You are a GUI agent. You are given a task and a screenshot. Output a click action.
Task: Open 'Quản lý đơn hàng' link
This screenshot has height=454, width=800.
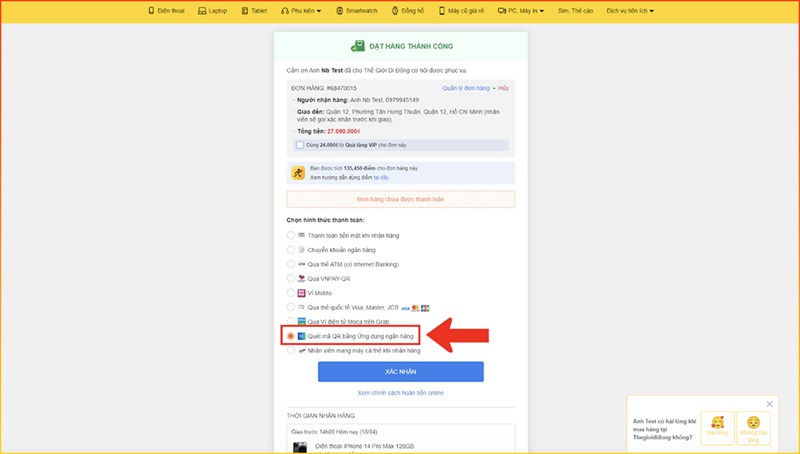pyautogui.click(x=467, y=88)
